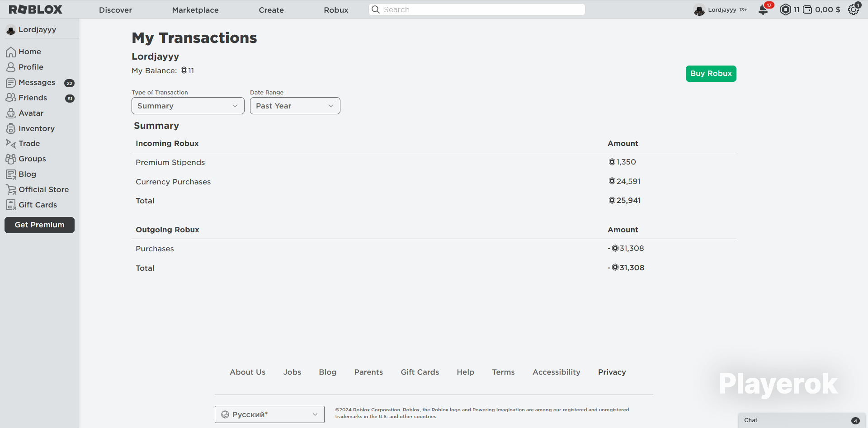Expand the Русский language selector
Viewport: 868px width, 428px height.
[269, 414]
